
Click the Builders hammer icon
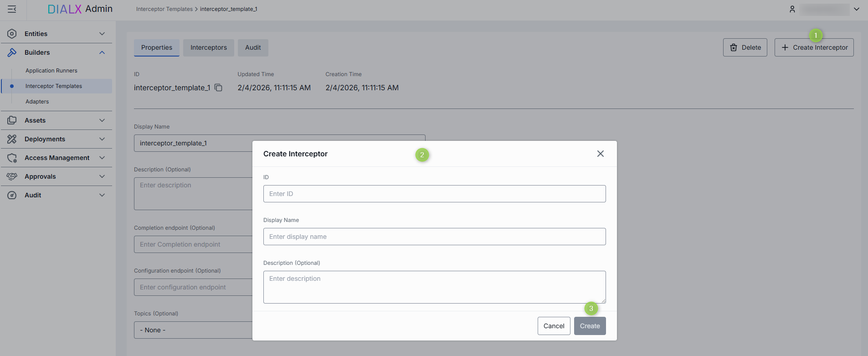click(x=12, y=52)
